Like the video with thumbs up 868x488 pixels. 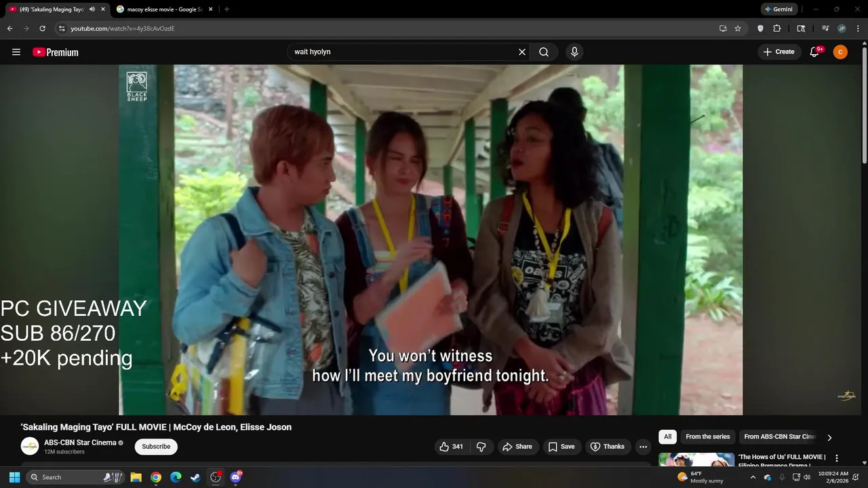(452, 447)
